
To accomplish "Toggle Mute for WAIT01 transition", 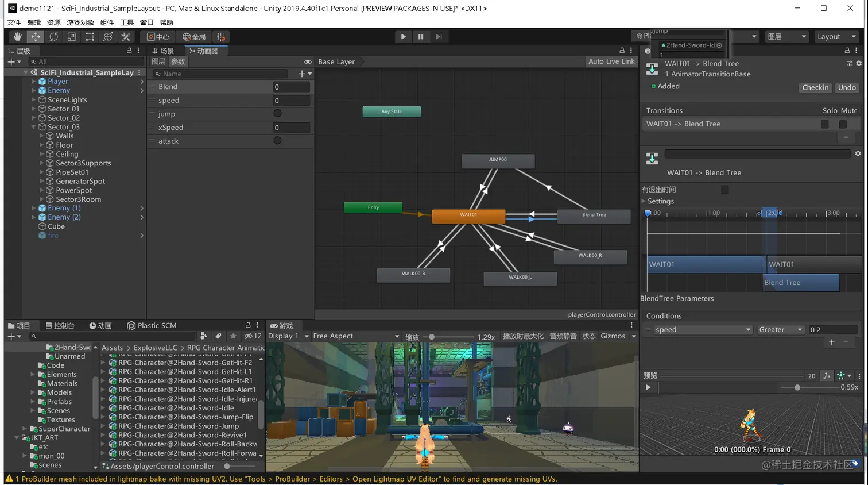I will pyautogui.click(x=843, y=124).
